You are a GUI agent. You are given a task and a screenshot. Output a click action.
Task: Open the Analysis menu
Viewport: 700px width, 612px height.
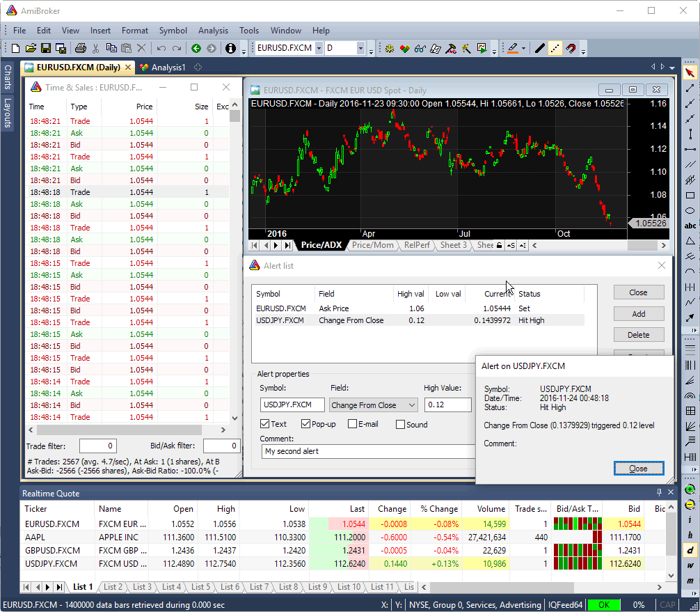pyautogui.click(x=213, y=31)
